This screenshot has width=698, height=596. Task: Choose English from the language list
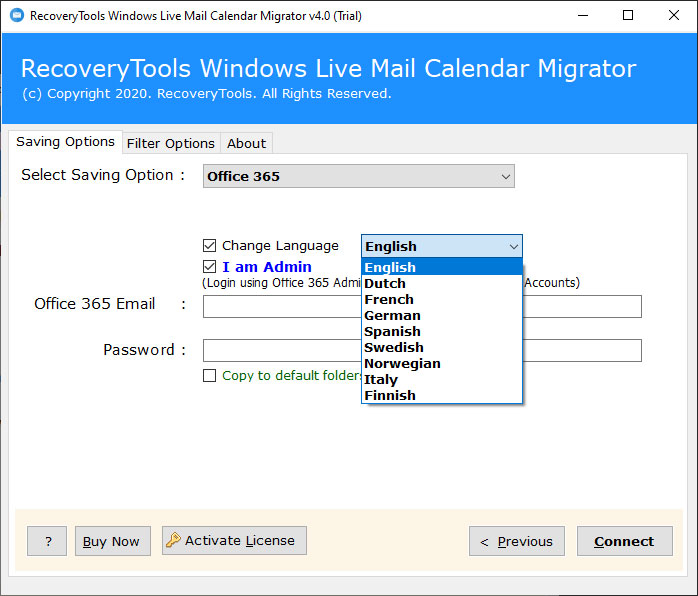click(x=442, y=267)
